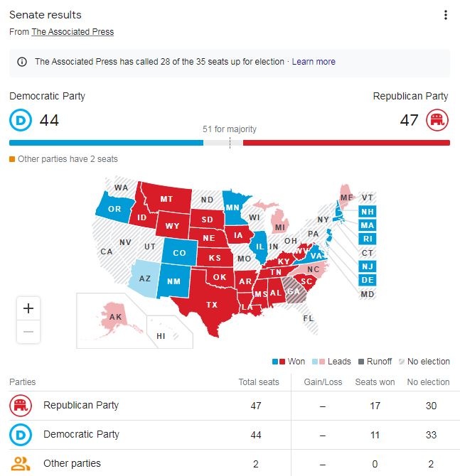Select the NJ state box label
This screenshot has height=476, width=460.
pos(368,266)
